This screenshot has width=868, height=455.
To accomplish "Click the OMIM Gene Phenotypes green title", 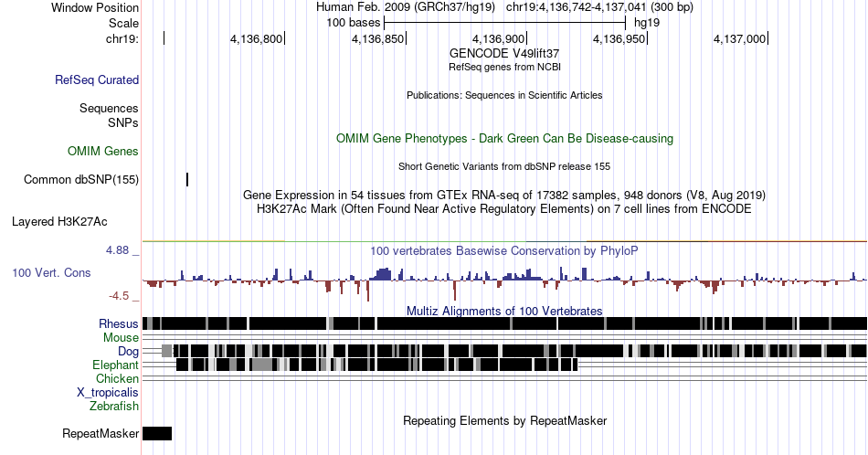I will [x=504, y=138].
